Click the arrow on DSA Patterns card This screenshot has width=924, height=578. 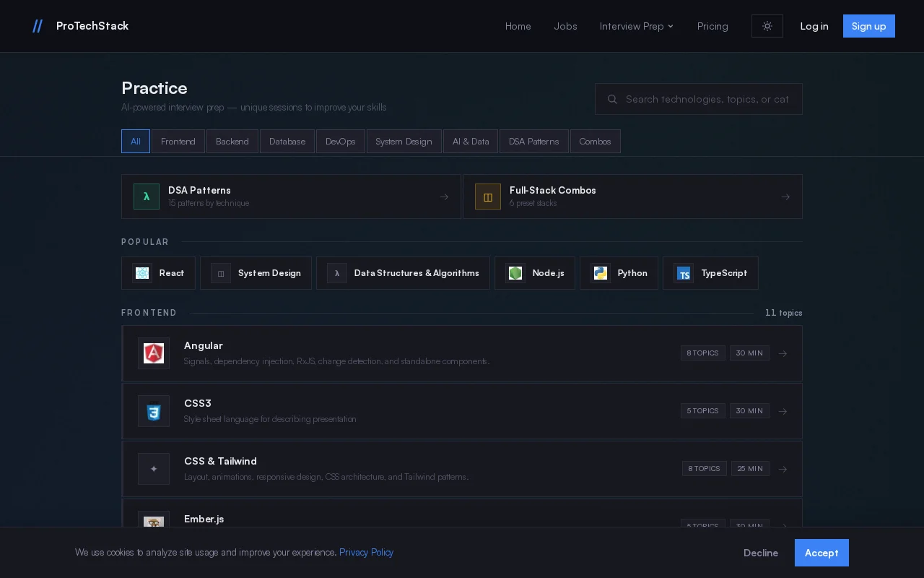point(444,197)
